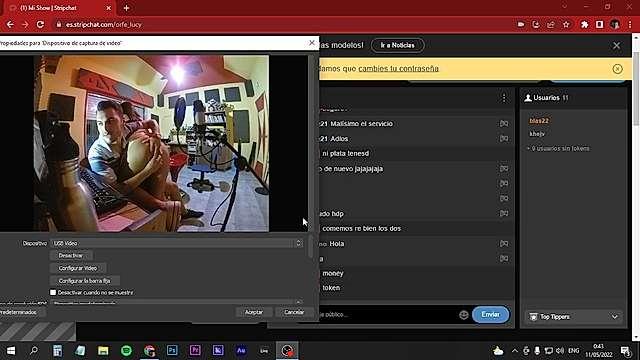Click the Configurar Video button
The image size is (640, 360).
point(78,268)
